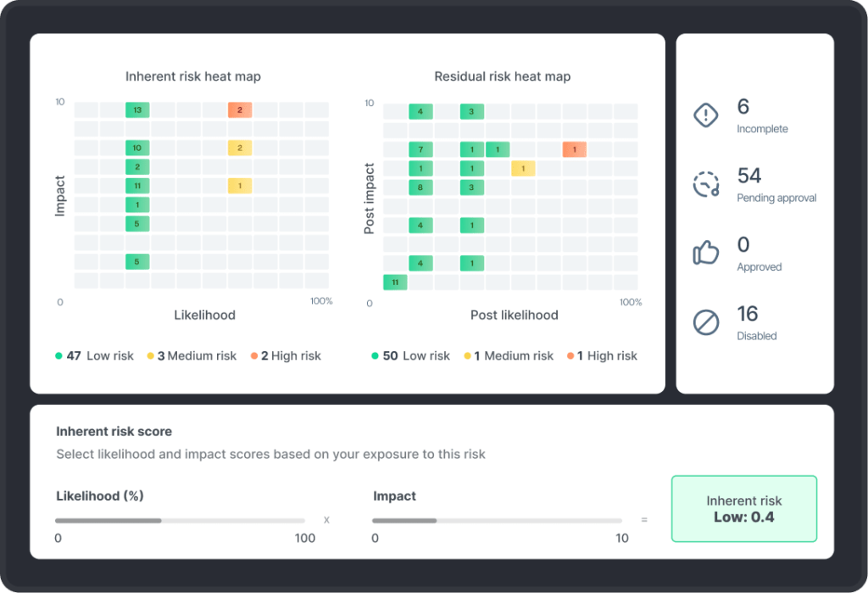The height and width of the screenshot is (593, 868).
Task: Click the green Low risk dot in inherent legend
Action: 59,356
